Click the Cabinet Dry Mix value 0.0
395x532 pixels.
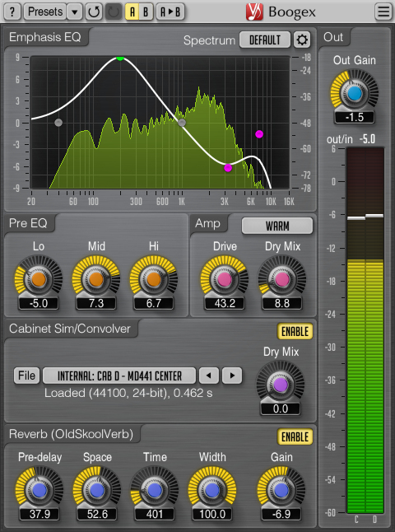(x=281, y=408)
